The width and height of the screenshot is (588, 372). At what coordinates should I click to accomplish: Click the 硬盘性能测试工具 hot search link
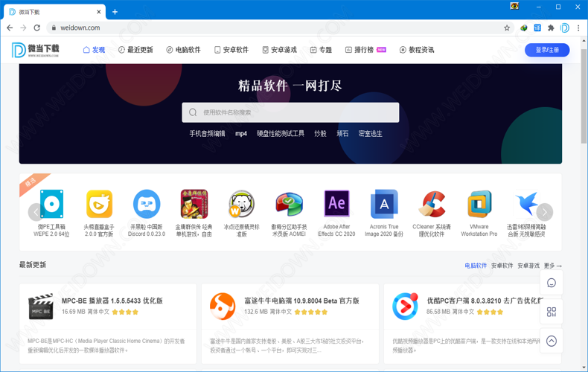[x=281, y=133]
